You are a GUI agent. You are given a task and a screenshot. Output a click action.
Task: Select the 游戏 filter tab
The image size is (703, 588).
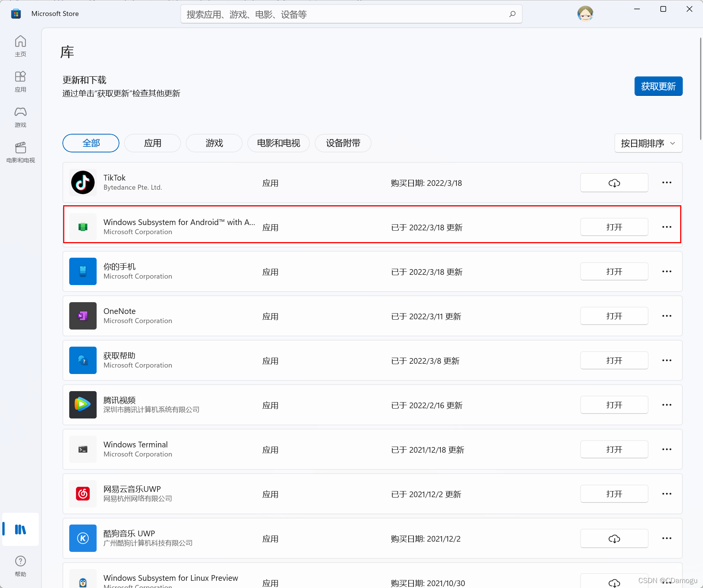coord(214,143)
